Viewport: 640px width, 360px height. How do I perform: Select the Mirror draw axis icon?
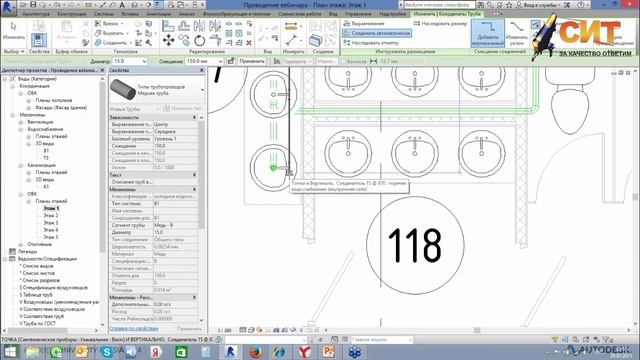(215, 26)
